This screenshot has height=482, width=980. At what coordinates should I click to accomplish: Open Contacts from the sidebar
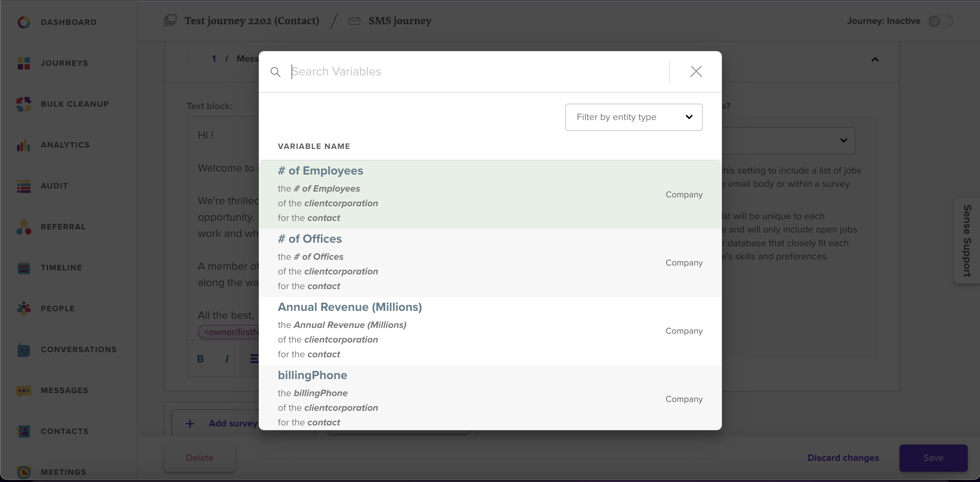(x=64, y=431)
